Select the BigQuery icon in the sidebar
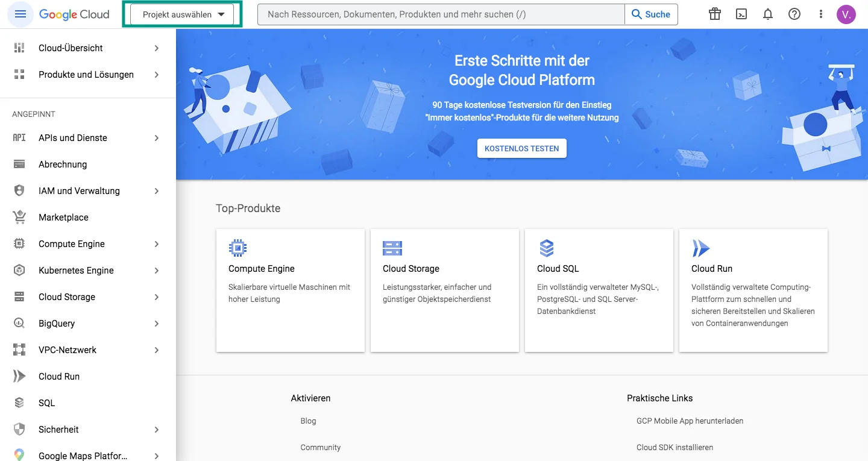This screenshot has width=868, height=461. 19,323
